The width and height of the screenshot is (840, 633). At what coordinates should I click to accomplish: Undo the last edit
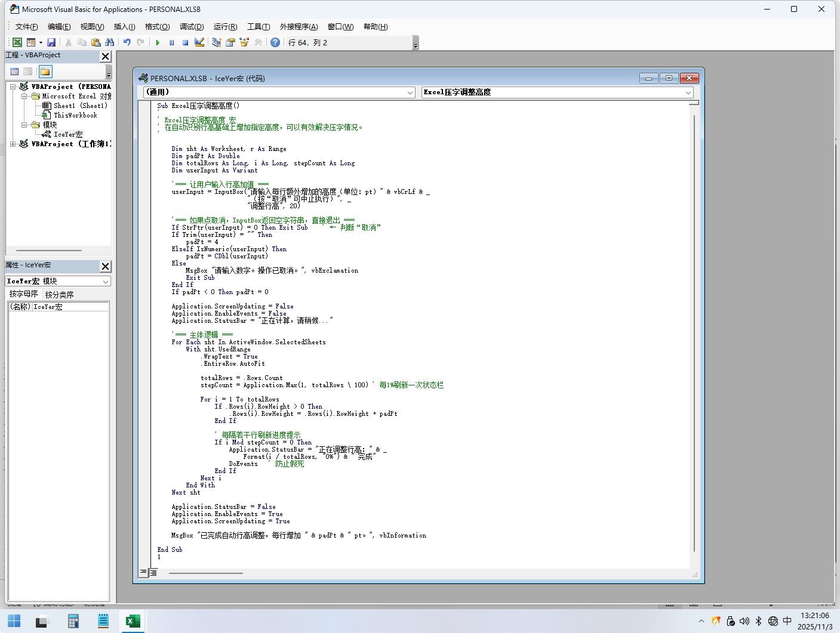(127, 42)
